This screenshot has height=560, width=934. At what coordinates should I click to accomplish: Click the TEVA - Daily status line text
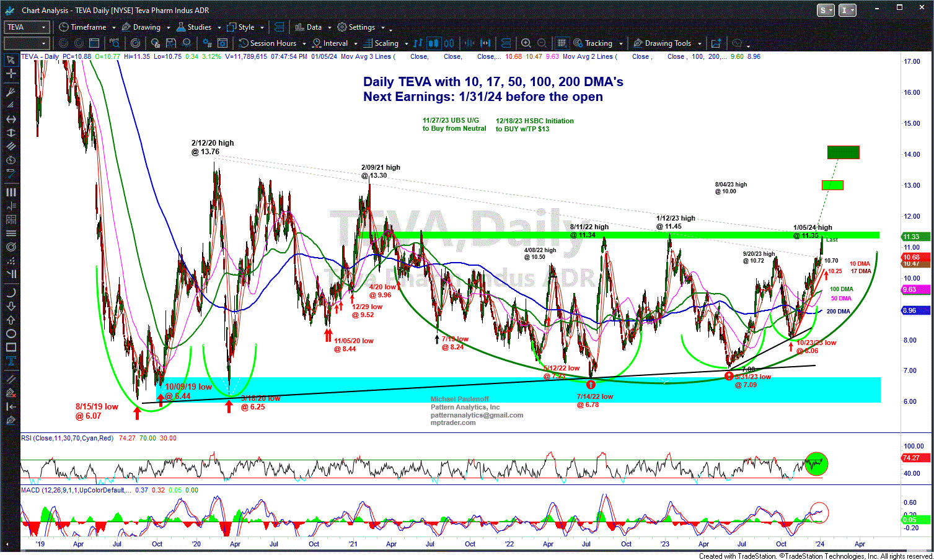pos(40,56)
